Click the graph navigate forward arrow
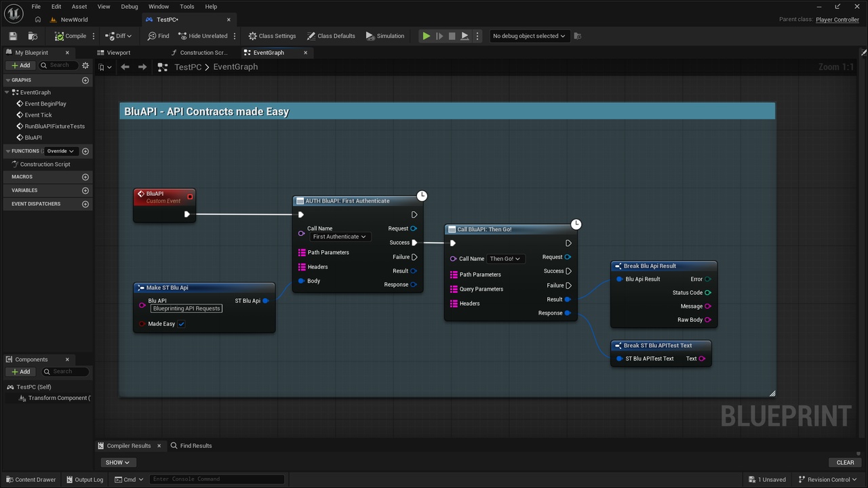Image resolution: width=868 pixels, height=488 pixels. [x=142, y=67]
